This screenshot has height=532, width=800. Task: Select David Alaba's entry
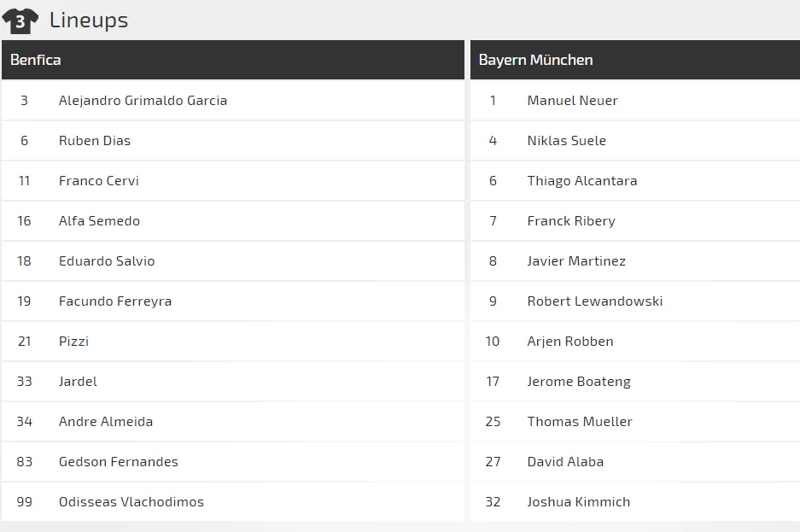(564, 461)
